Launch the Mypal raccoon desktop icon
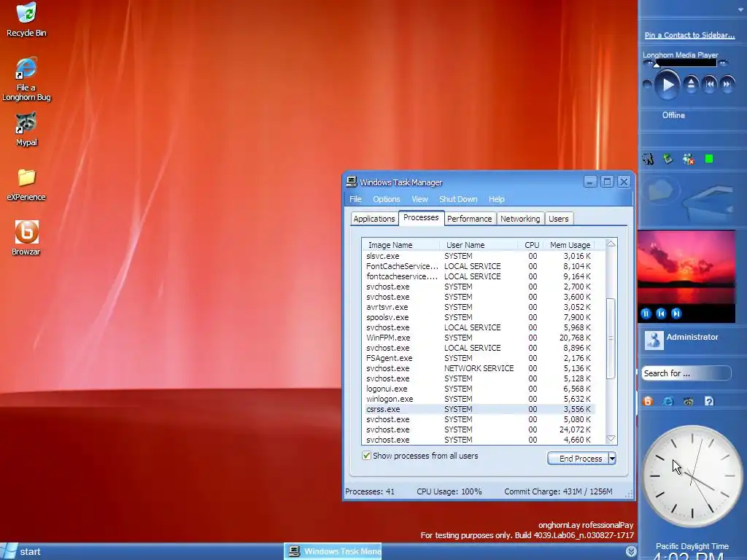This screenshot has width=747, height=560. (26, 130)
